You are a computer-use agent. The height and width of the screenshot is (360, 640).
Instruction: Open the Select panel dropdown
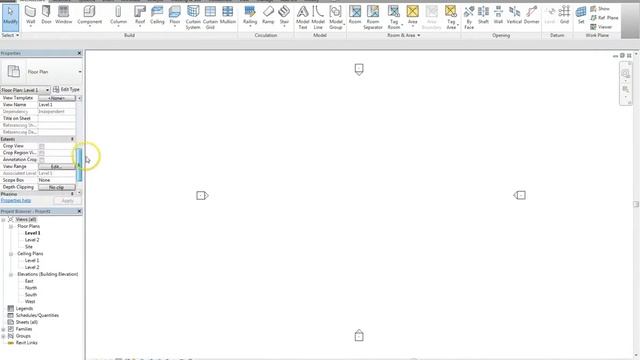click(10, 36)
